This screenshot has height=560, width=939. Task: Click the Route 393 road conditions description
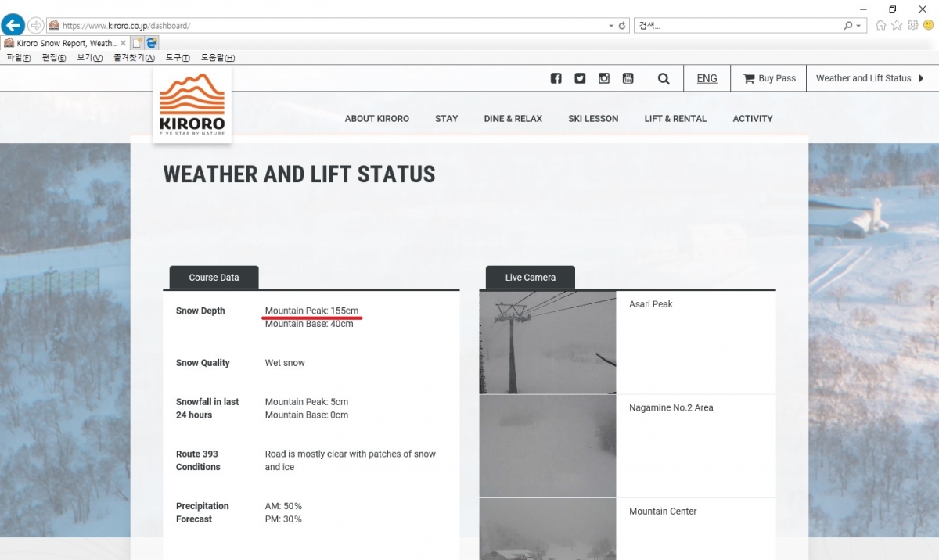click(351, 461)
